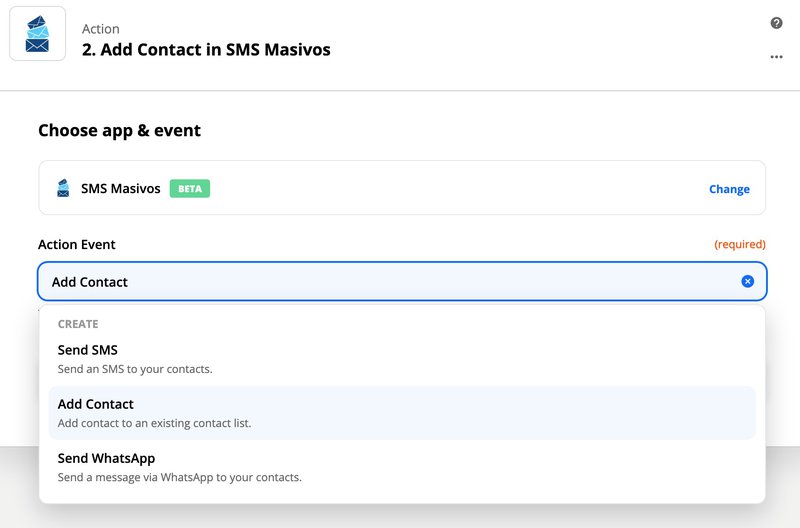Viewport: 800px width, 528px height.
Task: Select the Send WhatsApp action event
Action: click(106, 458)
